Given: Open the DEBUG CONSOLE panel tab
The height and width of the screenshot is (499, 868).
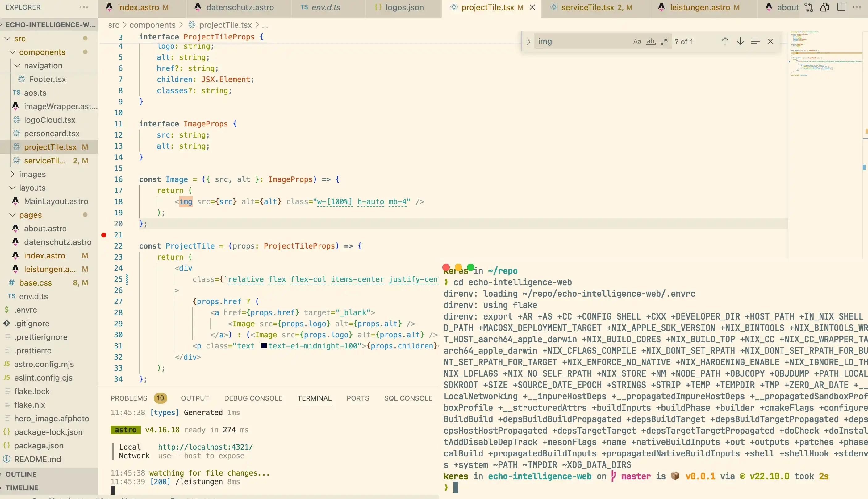Looking at the screenshot, I should (253, 398).
